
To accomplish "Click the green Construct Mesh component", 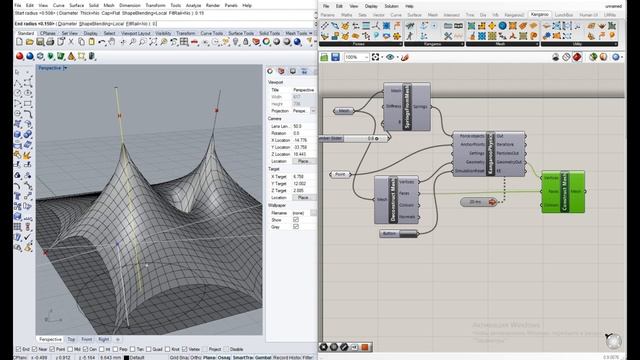I will tap(563, 191).
